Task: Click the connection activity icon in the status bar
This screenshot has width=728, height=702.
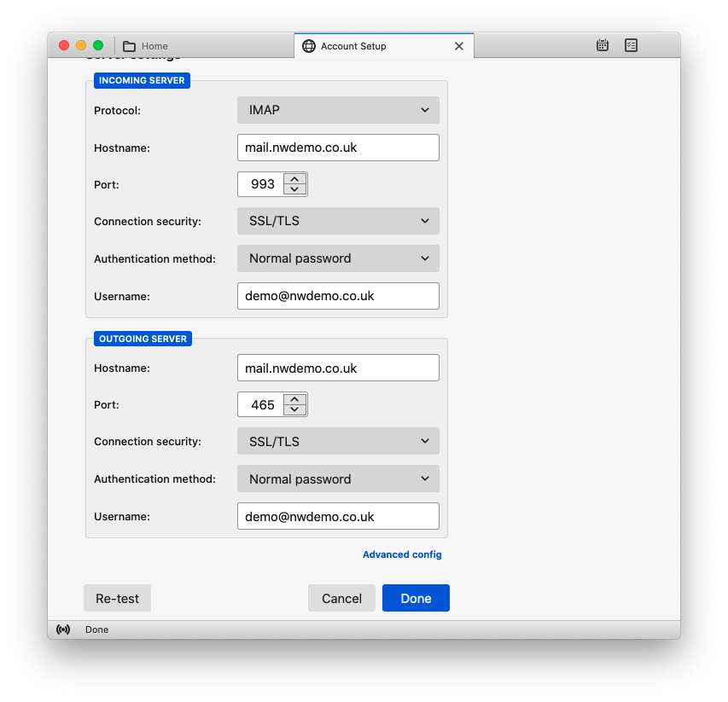Action: coord(63,629)
